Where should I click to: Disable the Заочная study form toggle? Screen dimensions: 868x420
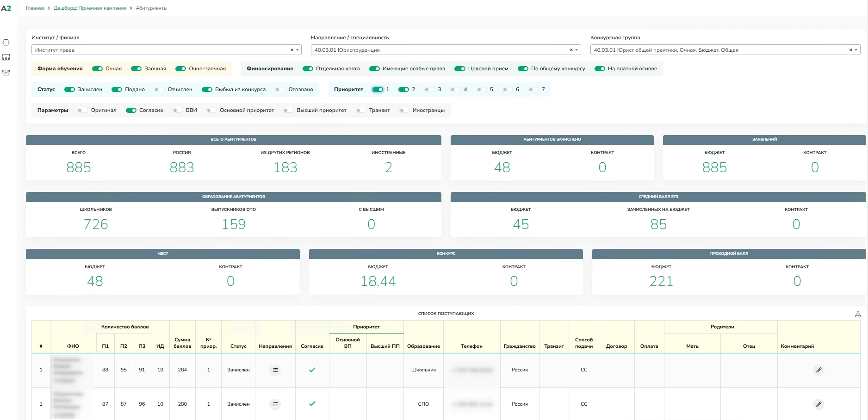[136, 69]
